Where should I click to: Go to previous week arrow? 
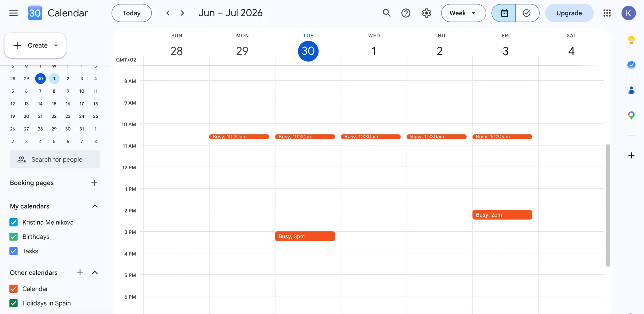168,13
